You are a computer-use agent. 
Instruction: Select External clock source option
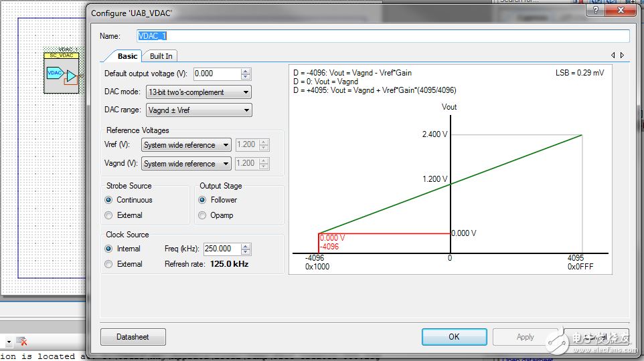[x=108, y=264]
